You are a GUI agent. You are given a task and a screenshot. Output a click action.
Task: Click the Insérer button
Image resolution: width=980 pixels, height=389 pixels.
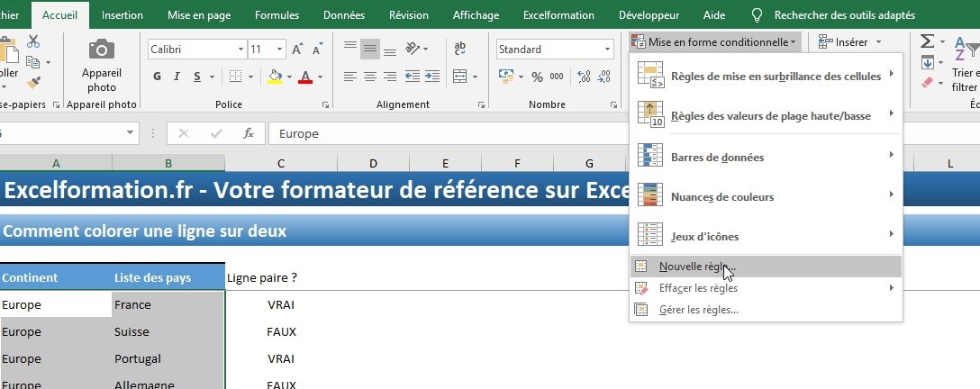click(845, 41)
